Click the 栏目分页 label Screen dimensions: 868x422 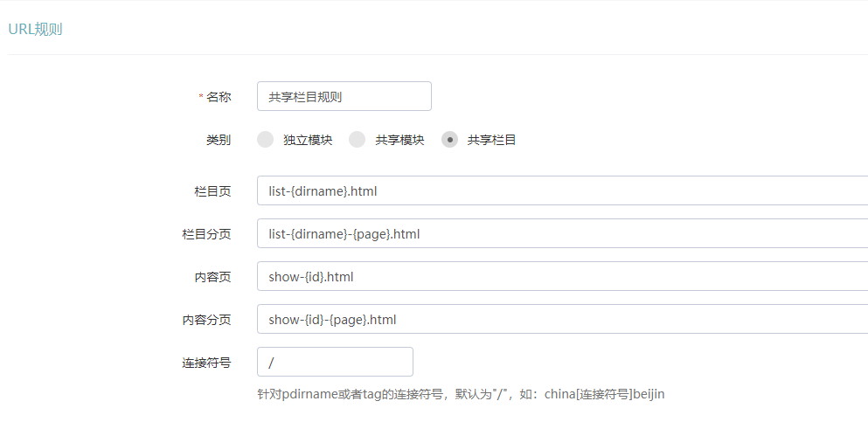pyautogui.click(x=206, y=234)
